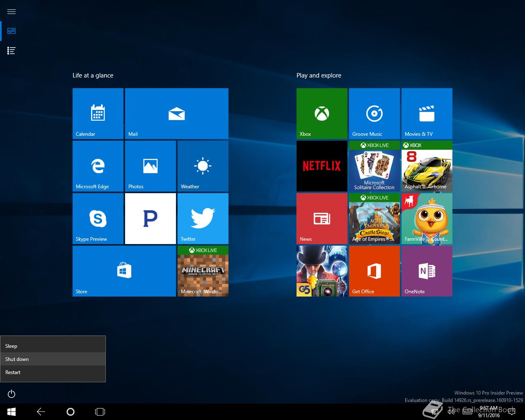Click the Power button icon
The image size is (525, 420).
11,394
